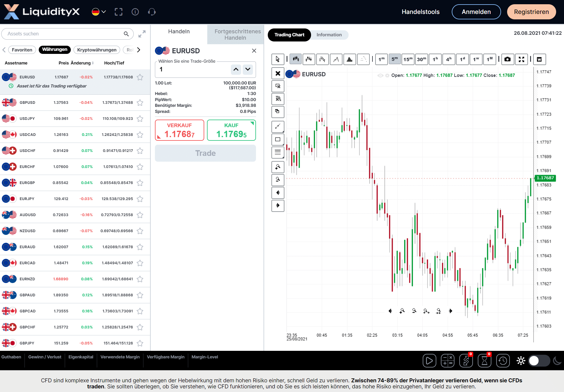The image size is (564, 392).
Task: Select the NZDUSD asset row
Action: pyautogui.click(x=75, y=231)
